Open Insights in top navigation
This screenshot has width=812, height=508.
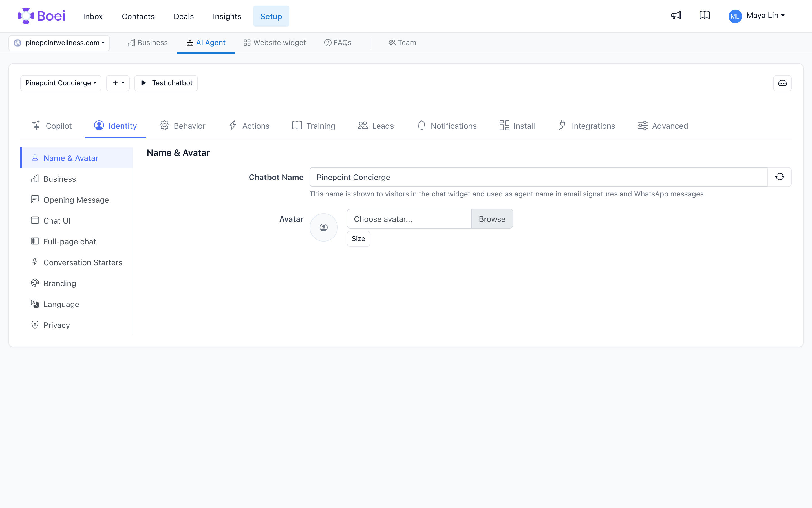coord(227,16)
